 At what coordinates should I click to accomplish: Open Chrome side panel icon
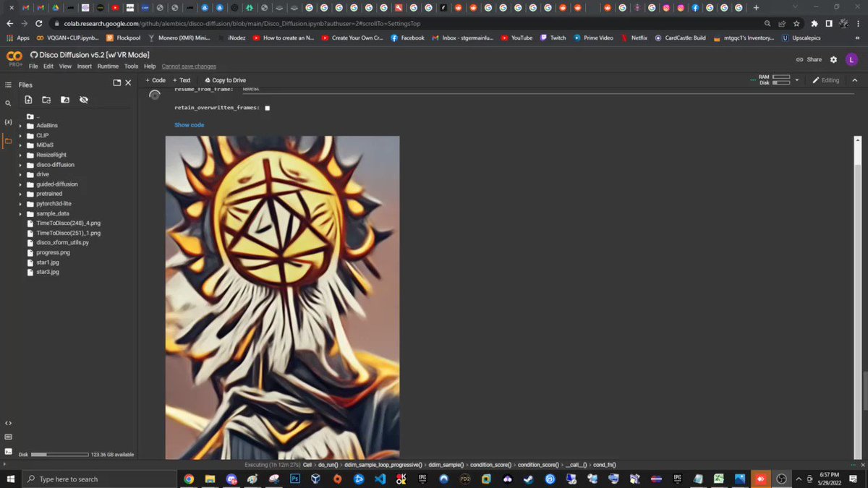point(830,23)
